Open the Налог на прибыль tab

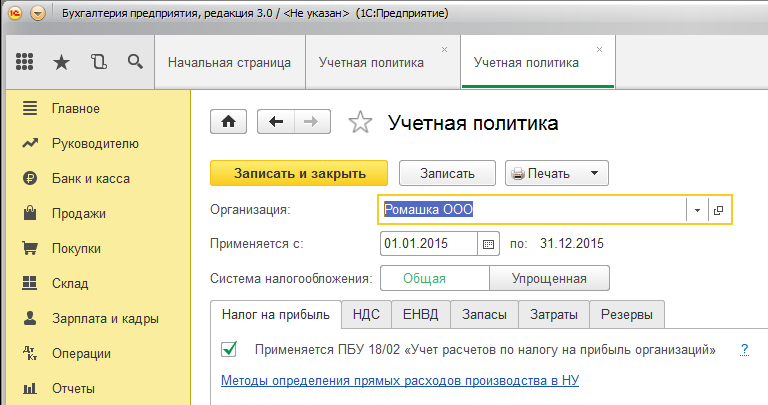(x=276, y=314)
